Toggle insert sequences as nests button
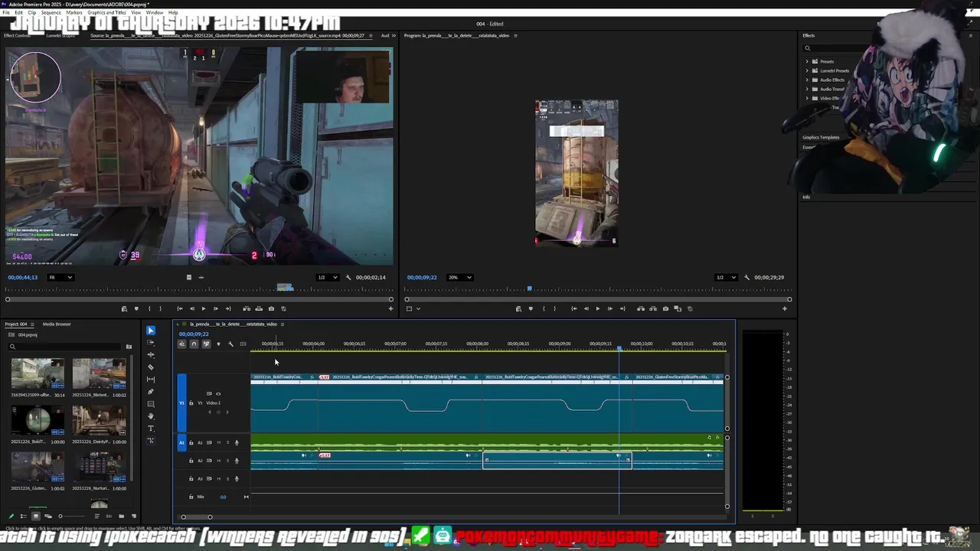Image resolution: width=980 pixels, height=551 pixels. (181, 344)
